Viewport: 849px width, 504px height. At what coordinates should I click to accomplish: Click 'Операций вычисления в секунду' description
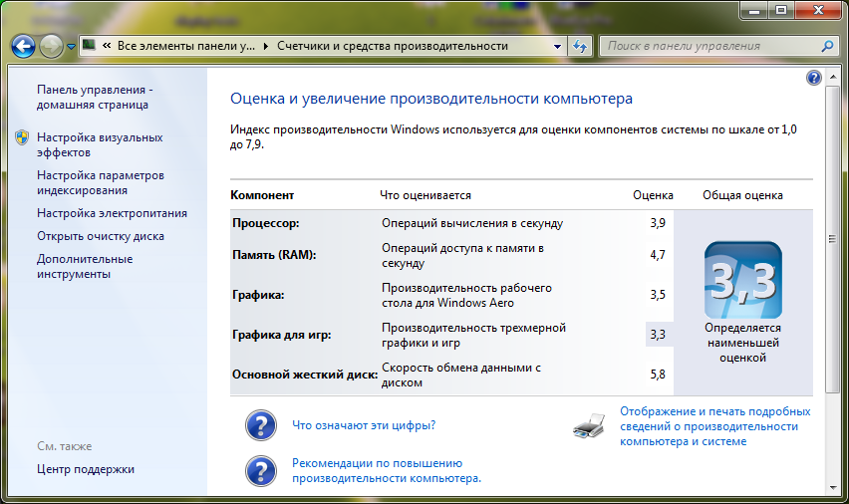(x=472, y=223)
